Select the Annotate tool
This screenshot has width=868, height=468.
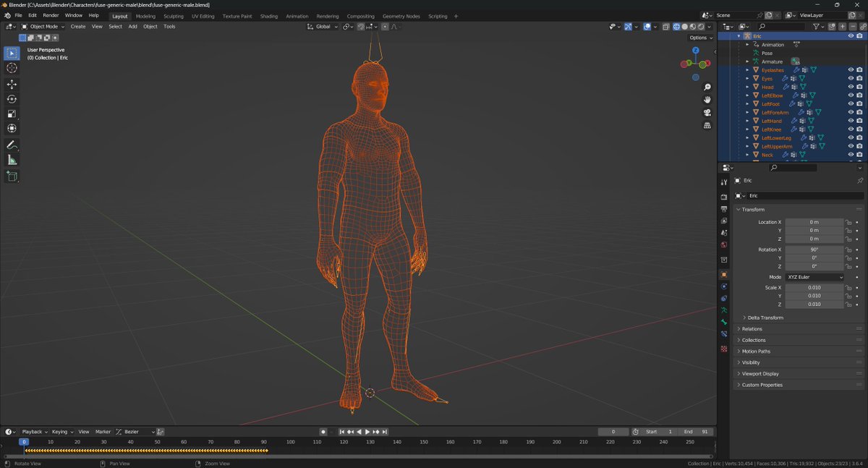pyautogui.click(x=12, y=145)
